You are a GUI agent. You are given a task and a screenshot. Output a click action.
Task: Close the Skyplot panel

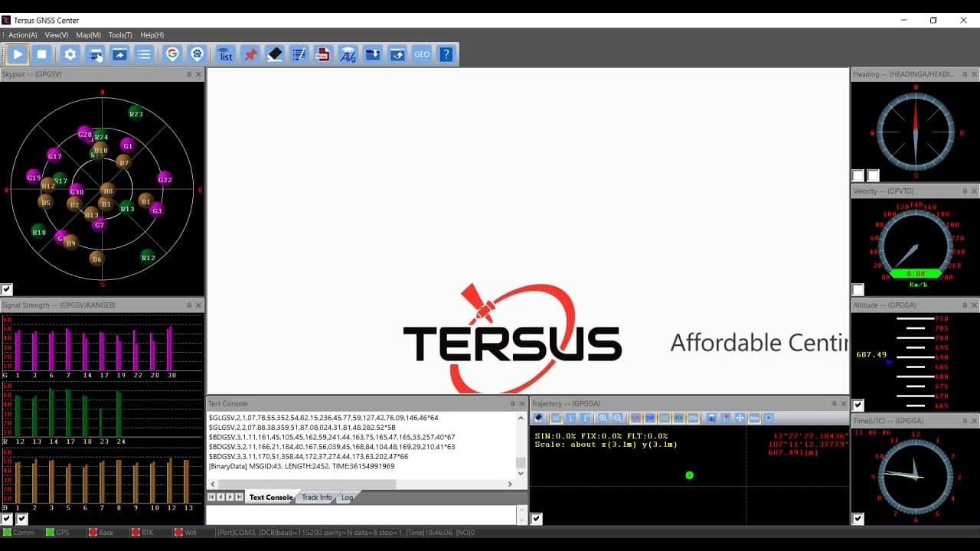(x=199, y=74)
